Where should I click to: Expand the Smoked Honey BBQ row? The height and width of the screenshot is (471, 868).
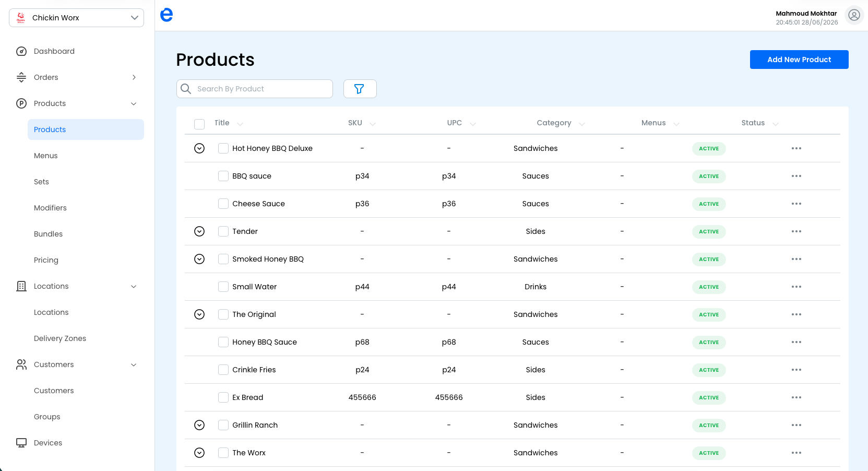(x=199, y=259)
